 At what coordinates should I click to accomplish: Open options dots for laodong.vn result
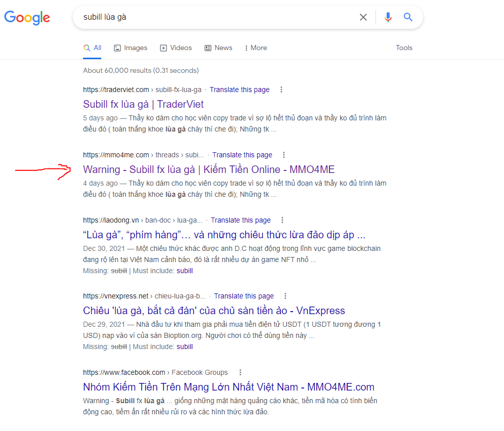(282, 220)
